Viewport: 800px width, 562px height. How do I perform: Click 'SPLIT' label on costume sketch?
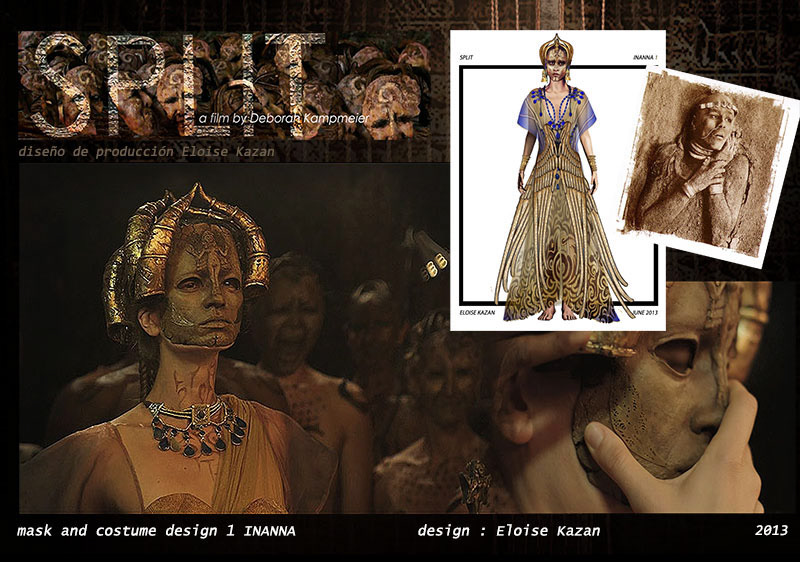click(466, 58)
